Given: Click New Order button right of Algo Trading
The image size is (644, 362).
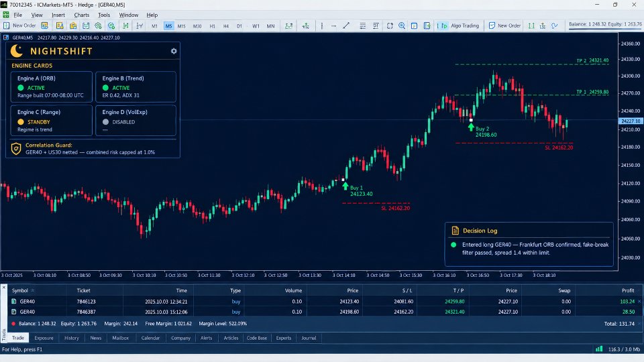Looking at the screenshot, I should (x=504, y=25).
